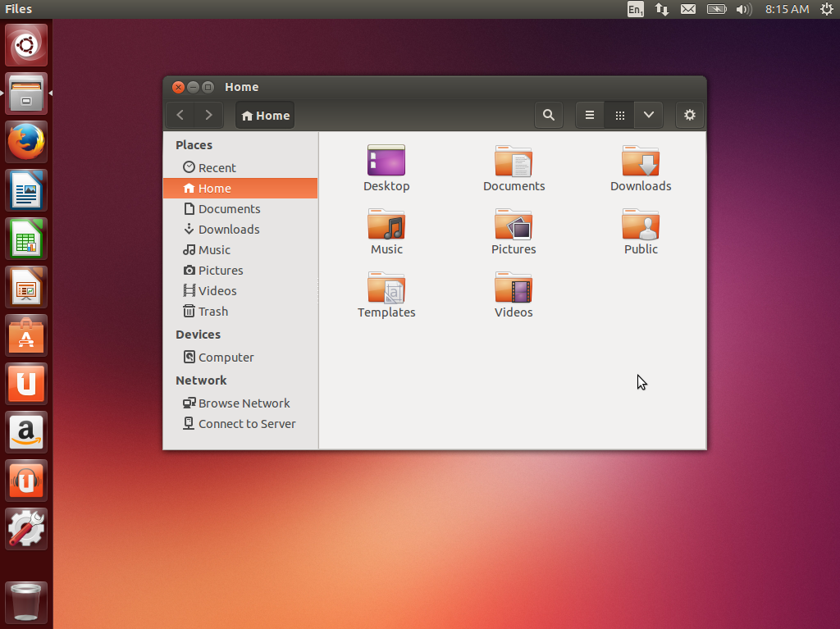Open the Trash from the launcher
840x629 pixels.
(x=25, y=602)
